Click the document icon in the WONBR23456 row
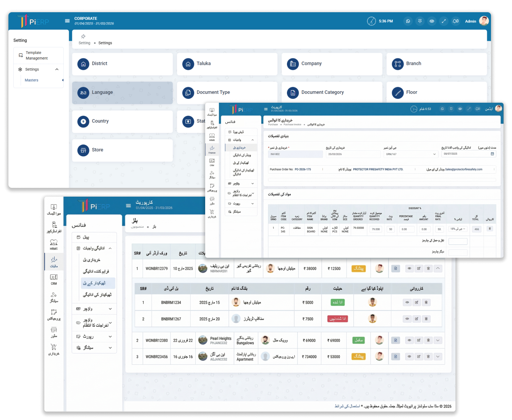 coord(395,357)
